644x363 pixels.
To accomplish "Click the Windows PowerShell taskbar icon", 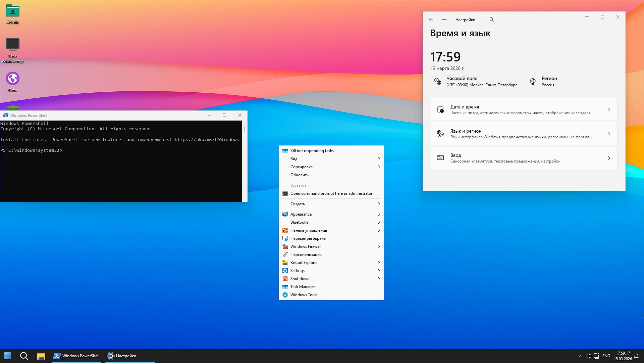I will (x=76, y=356).
